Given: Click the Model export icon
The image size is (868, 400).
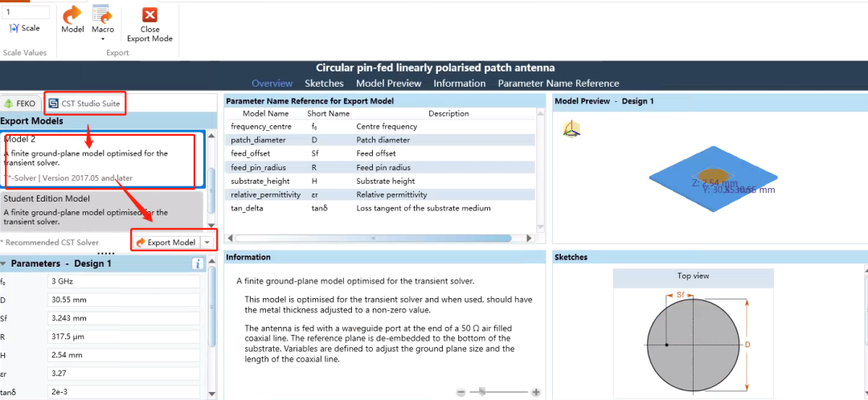Looking at the screenshot, I should (72, 20).
